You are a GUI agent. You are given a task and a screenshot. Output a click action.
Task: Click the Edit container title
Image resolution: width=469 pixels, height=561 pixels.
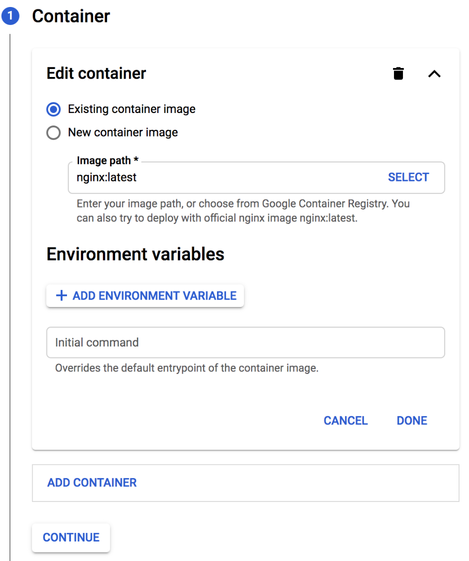click(96, 73)
